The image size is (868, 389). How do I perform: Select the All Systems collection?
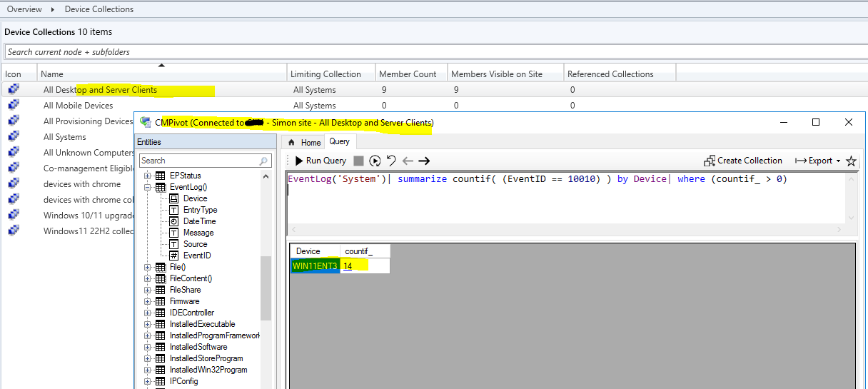pyautogui.click(x=64, y=137)
